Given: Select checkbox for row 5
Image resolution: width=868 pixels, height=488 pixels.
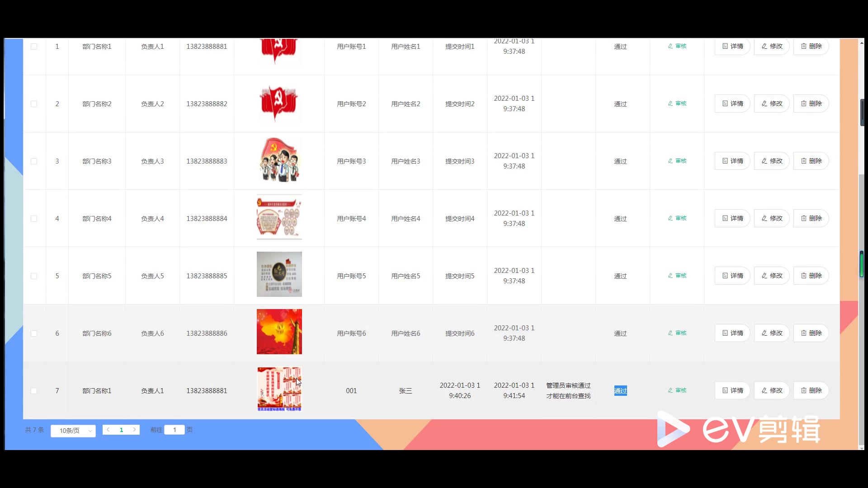Looking at the screenshot, I should (x=34, y=276).
